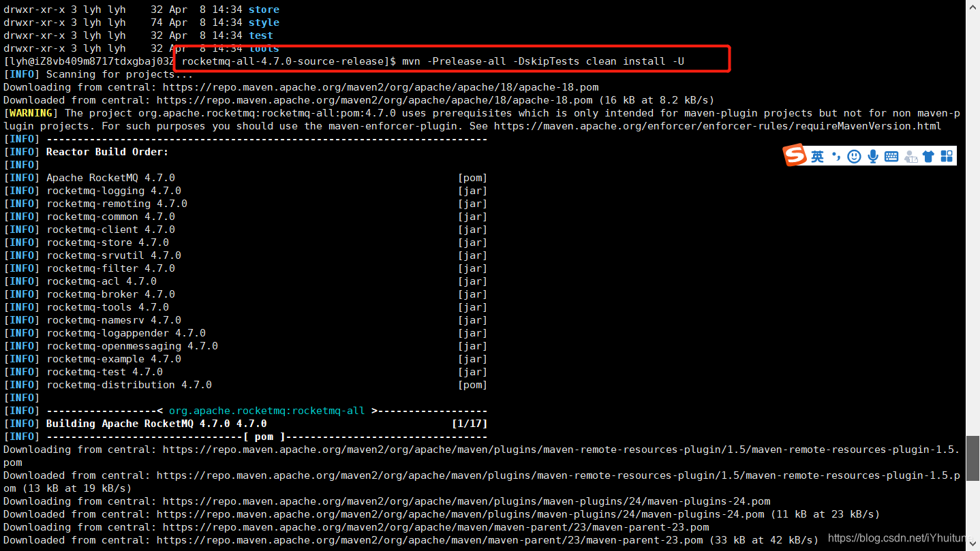The image size is (980, 551).
Task: Click the 'rocketmq-srvutil 4.7.0' row
Action: (245, 255)
